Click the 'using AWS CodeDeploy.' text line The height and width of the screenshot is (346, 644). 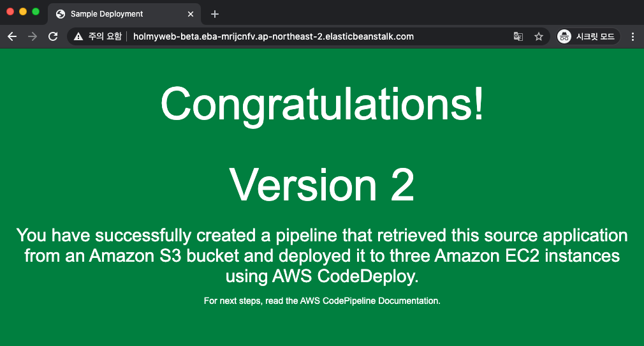coord(322,276)
